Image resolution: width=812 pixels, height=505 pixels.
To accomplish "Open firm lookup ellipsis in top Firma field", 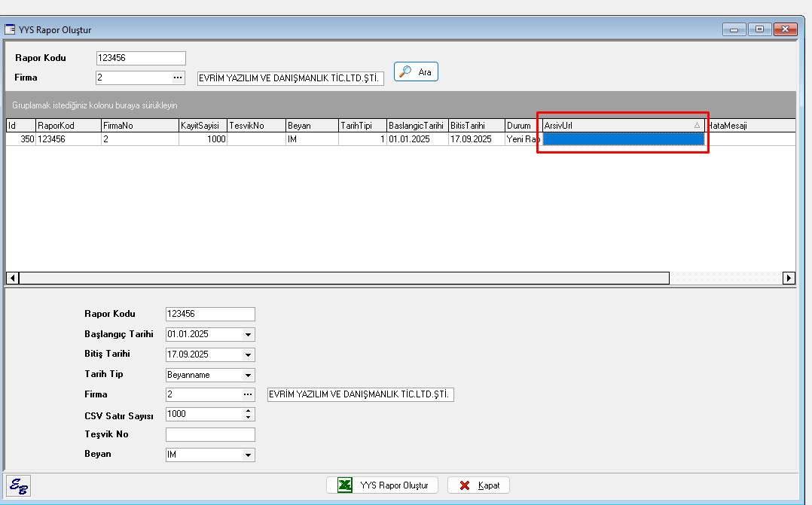I will pos(178,78).
